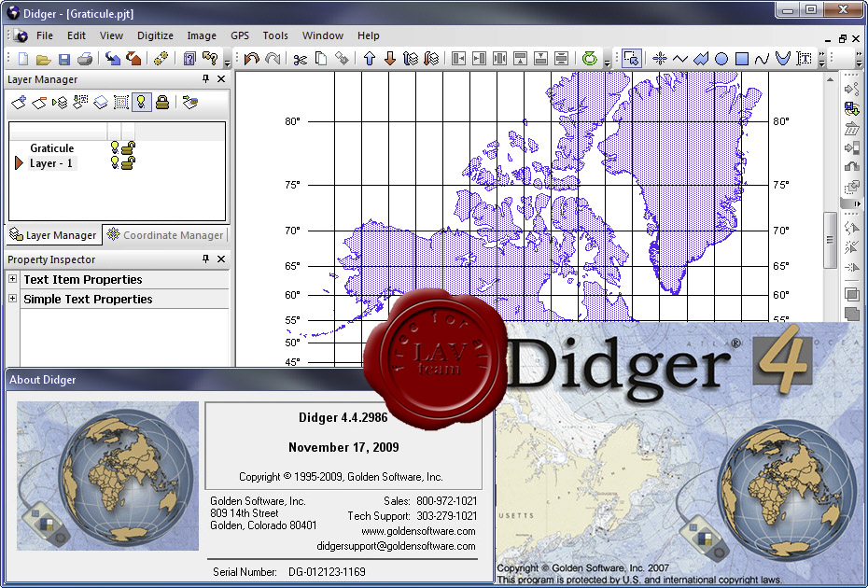Add a new layer in Layer Manager
This screenshot has height=588, width=868.
(19, 103)
